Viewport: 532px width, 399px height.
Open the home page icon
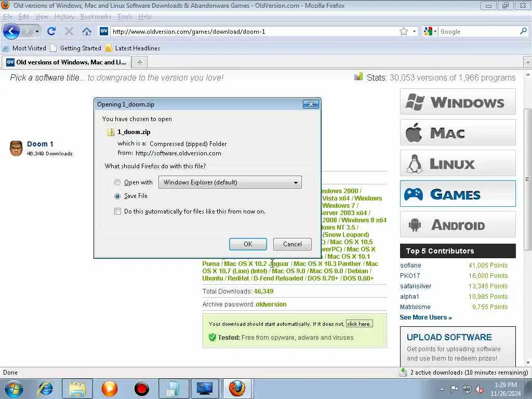tap(87, 32)
